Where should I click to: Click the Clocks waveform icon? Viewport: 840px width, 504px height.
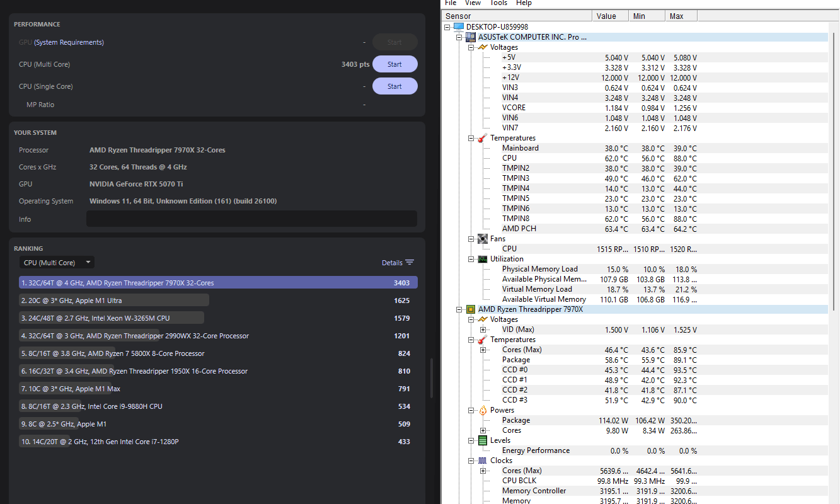coord(482,461)
